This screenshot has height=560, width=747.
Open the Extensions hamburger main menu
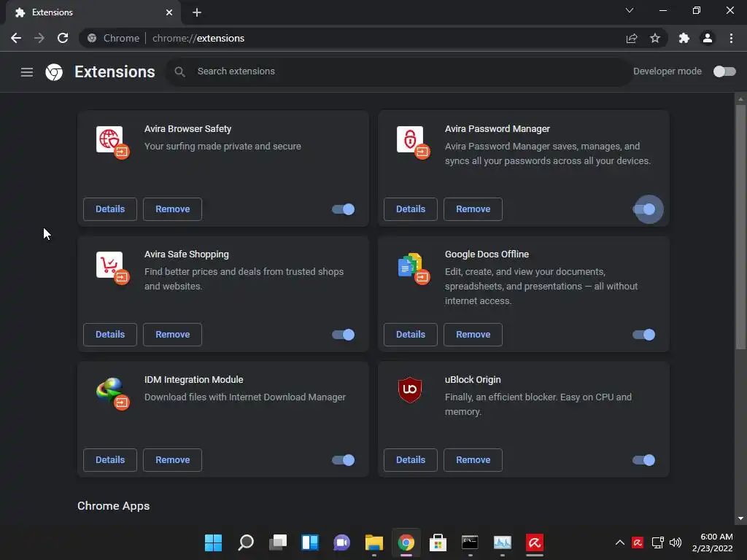[x=27, y=72]
